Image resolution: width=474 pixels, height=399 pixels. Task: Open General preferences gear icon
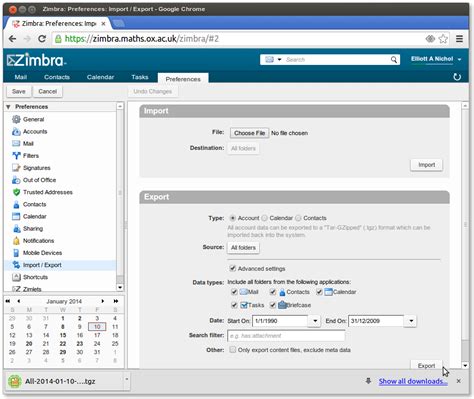point(16,119)
